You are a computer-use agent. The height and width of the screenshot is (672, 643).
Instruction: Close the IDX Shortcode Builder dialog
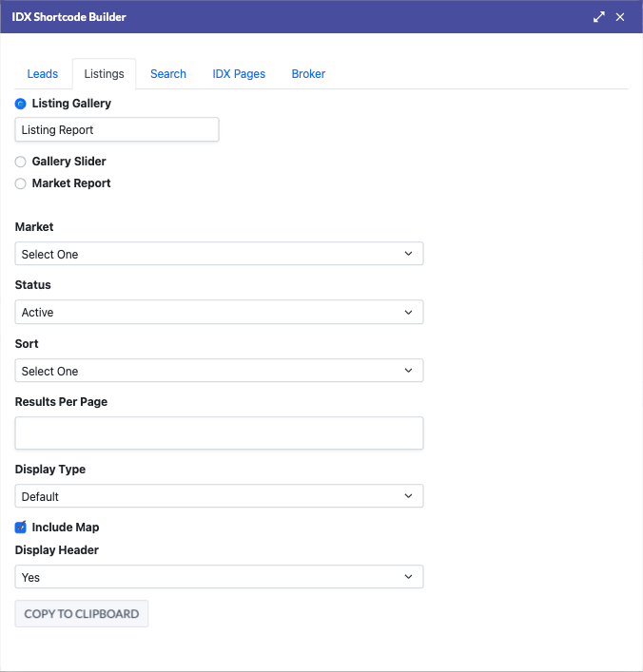pyautogui.click(x=621, y=17)
